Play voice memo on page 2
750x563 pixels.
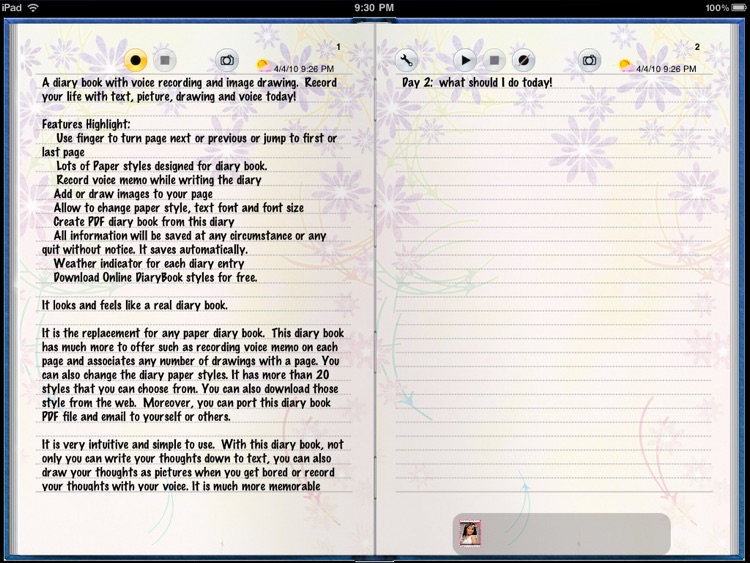pyautogui.click(x=465, y=60)
